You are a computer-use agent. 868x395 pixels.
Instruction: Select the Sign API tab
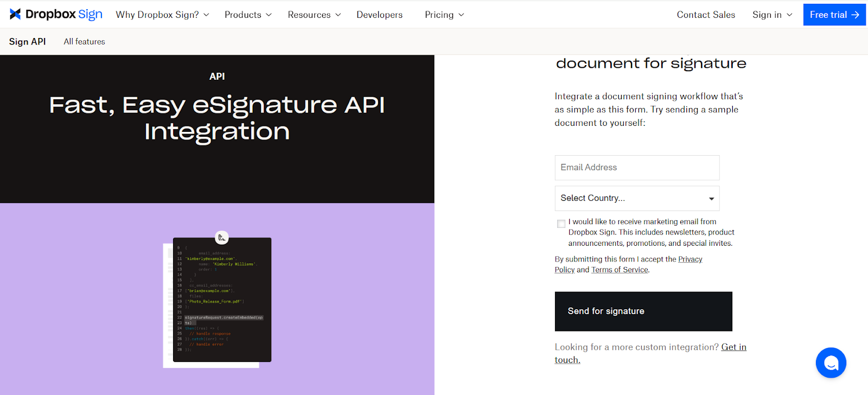point(27,41)
